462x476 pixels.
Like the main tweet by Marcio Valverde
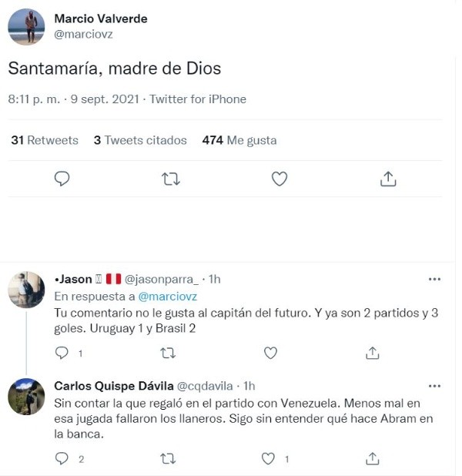[x=280, y=179]
